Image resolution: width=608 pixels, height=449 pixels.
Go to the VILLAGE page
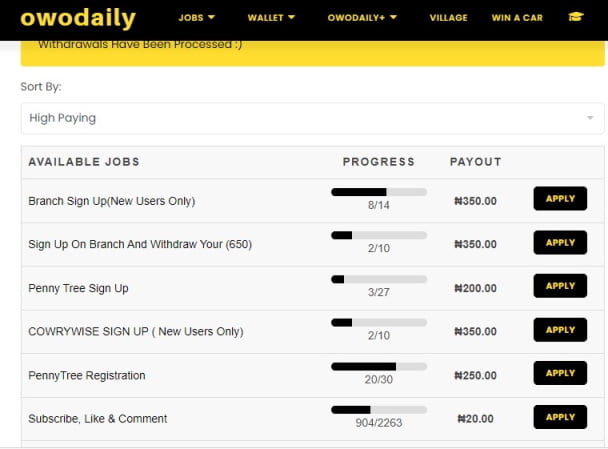(x=448, y=17)
